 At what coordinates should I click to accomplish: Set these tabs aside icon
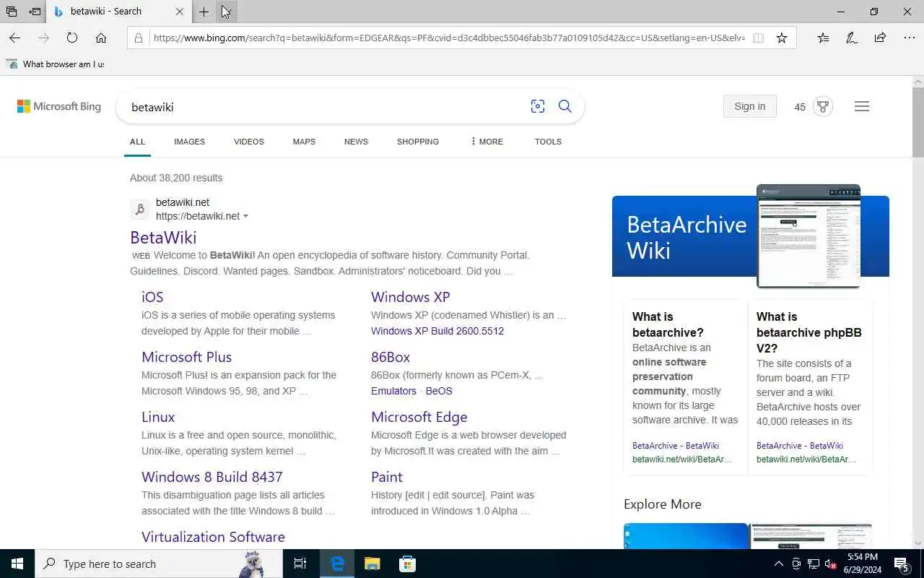[35, 12]
